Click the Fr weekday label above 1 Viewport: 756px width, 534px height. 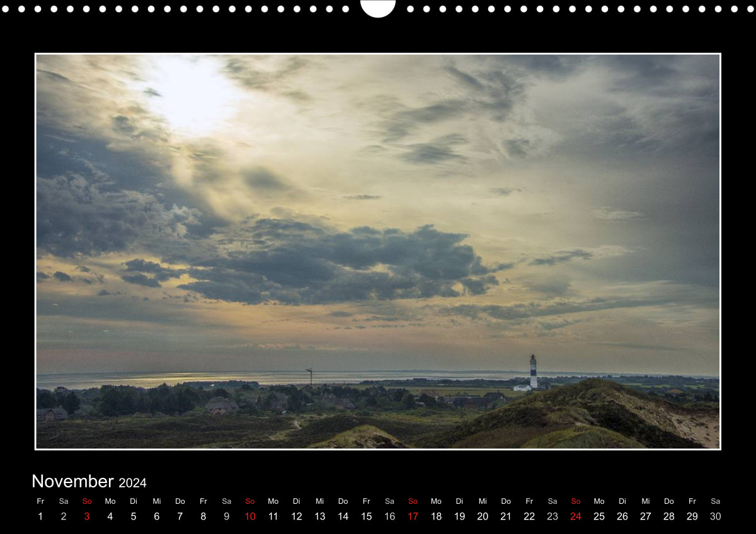(x=40, y=501)
